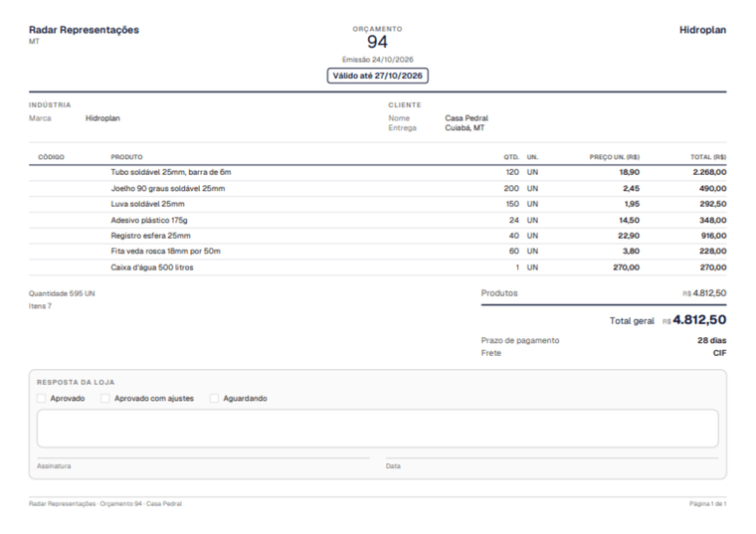Click row total 228,00

pyautogui.click(x=712, y=252)
